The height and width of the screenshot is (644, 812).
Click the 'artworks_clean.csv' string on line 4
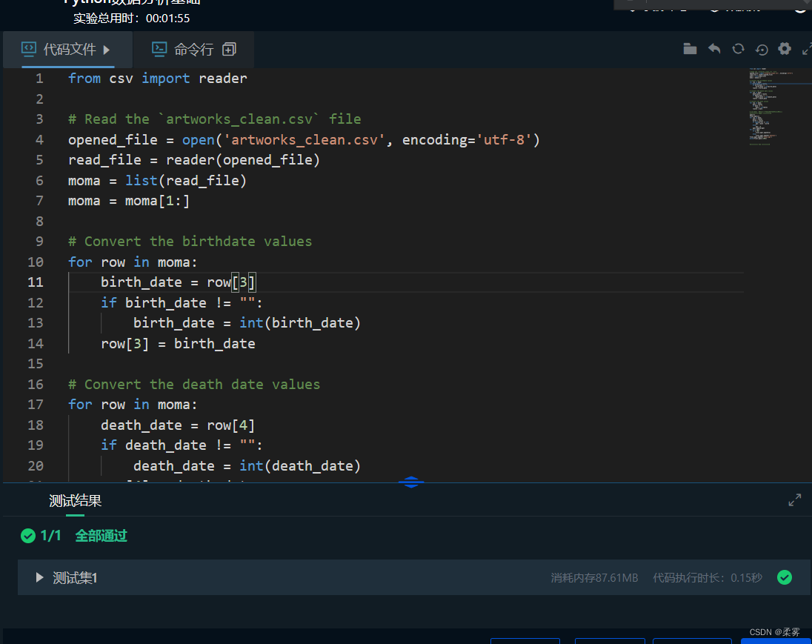coord(304,140)
